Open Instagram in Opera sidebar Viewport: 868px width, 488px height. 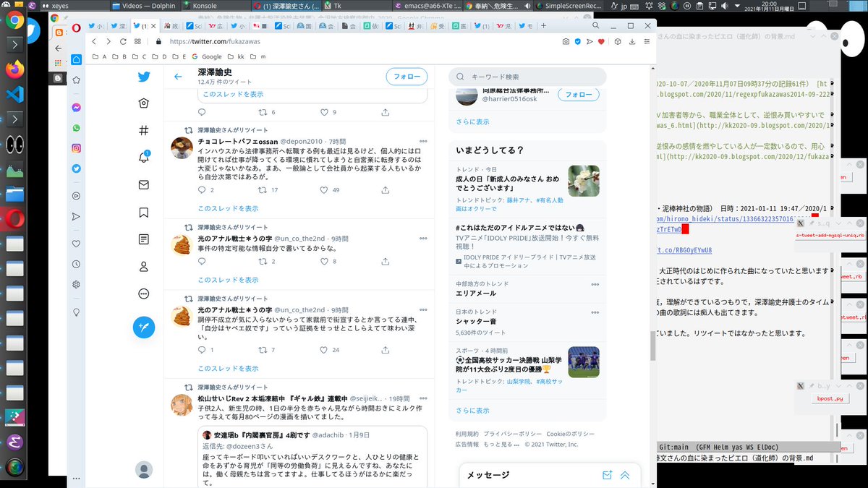click(x=76, y=148)
